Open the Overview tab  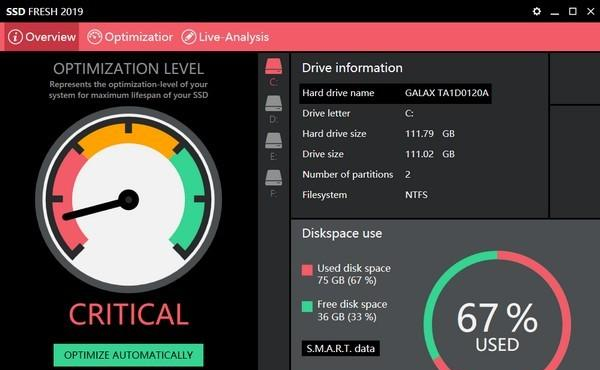41,37
